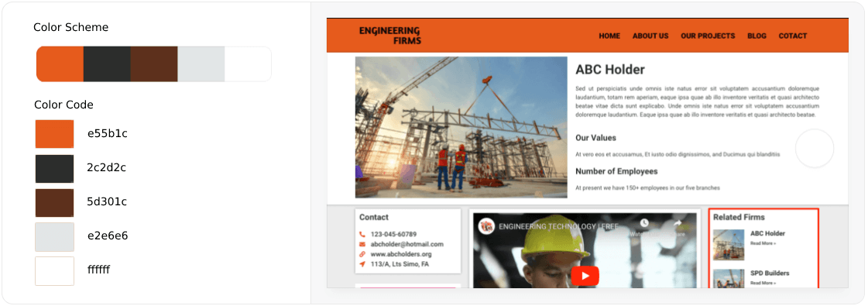Click the ffffff hex code text
This screenshot has height=306, width=868.
[98, 270]
